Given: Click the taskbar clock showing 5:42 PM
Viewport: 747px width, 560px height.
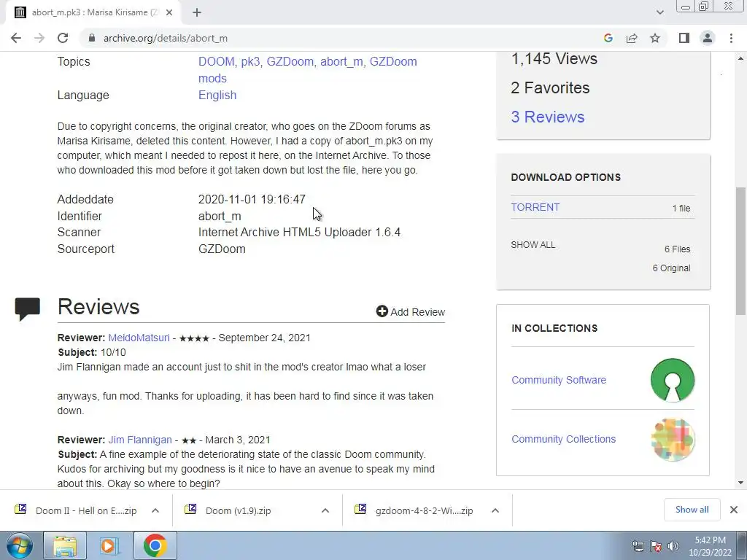Looking at the screenshot, I should point(710,546).
